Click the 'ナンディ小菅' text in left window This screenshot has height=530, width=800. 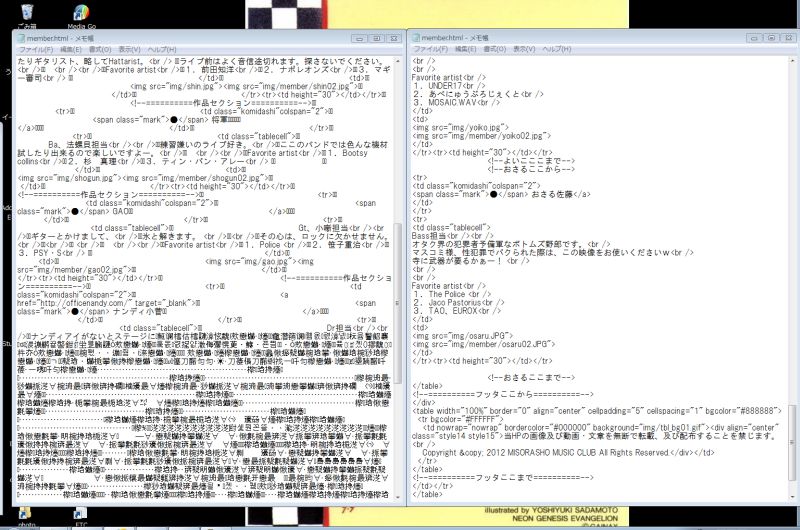137,311
